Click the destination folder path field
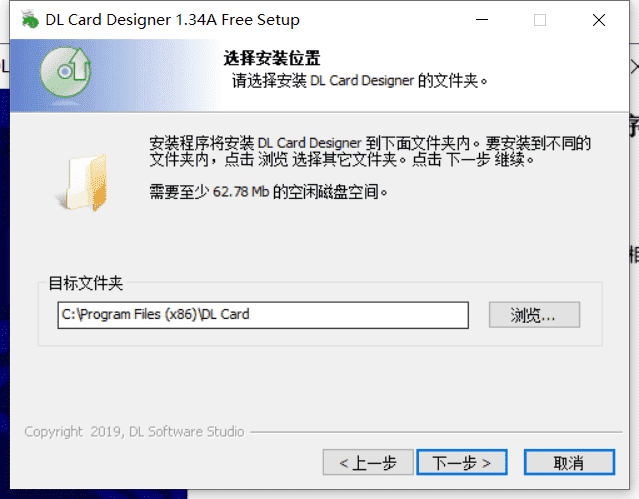The height and width of the screenshot is (499, 639). click(x=263, y=315)
